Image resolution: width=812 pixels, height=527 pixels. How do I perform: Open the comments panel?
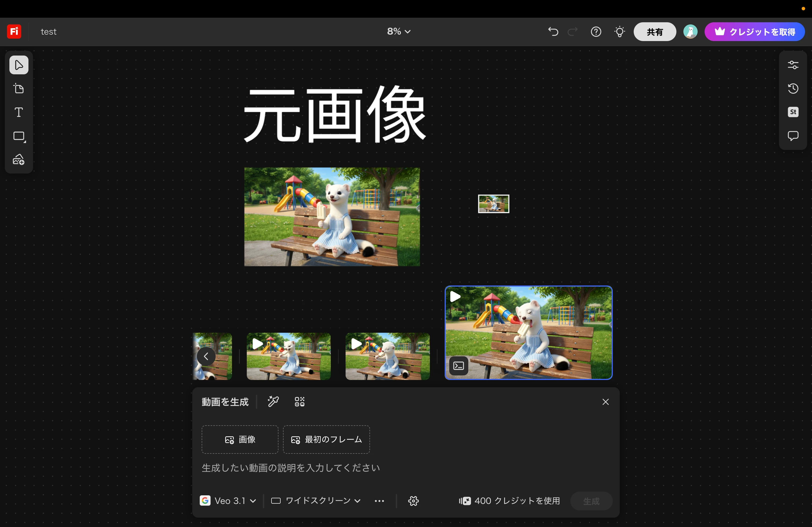click(793, 136)
